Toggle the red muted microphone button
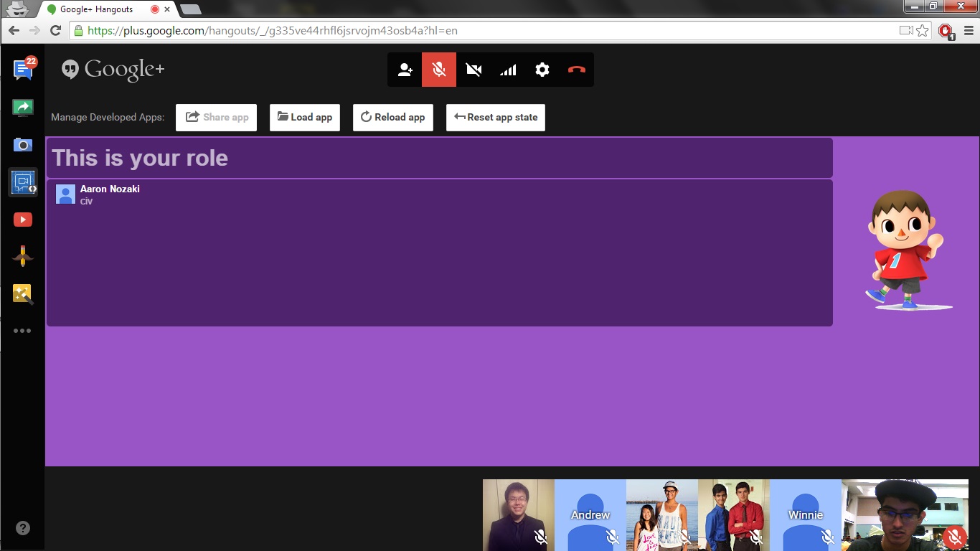 pyautogui.click(x=439, y=70)
